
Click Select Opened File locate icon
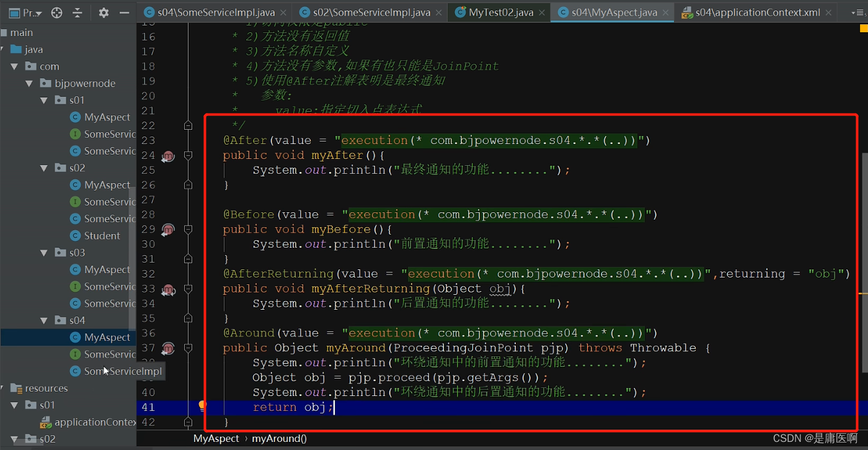click(56, 12)
